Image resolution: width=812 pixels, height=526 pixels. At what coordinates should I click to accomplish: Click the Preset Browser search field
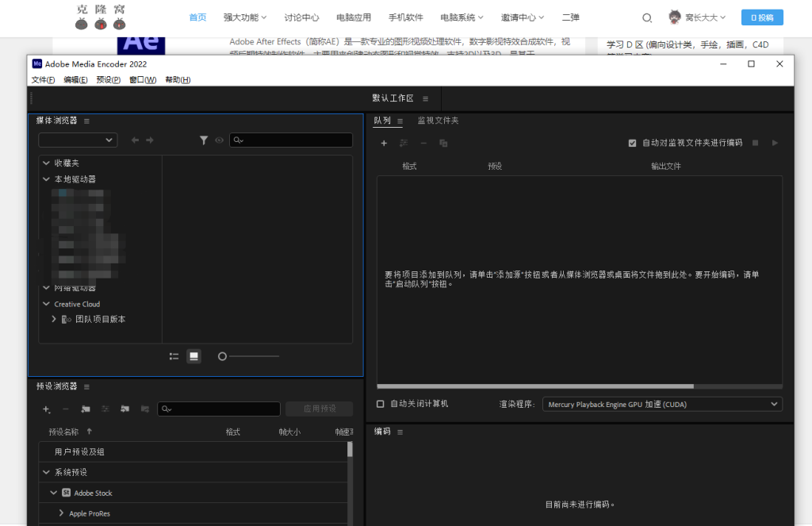coord(219,409)
